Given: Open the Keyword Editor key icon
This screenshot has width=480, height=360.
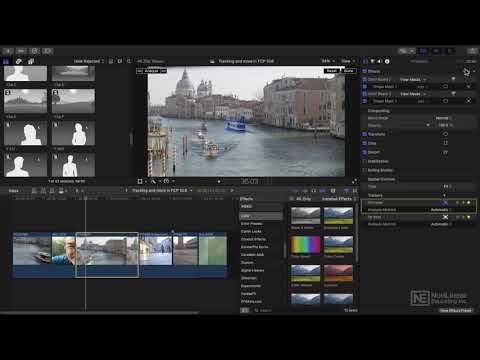Looking at the screenshot, I should pos(21,51).
